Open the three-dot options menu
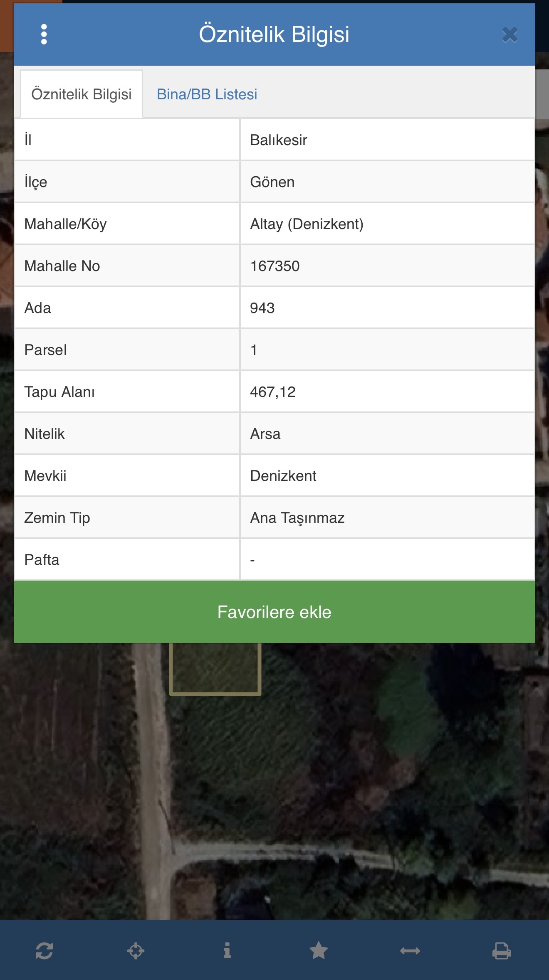 44,34
